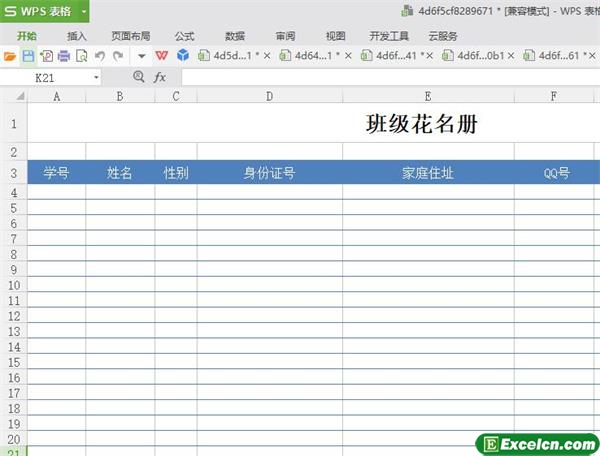Expand the Name Box dropdown arrow
Image resolution: width=600 pixels, height=456 pixels.
96,78
